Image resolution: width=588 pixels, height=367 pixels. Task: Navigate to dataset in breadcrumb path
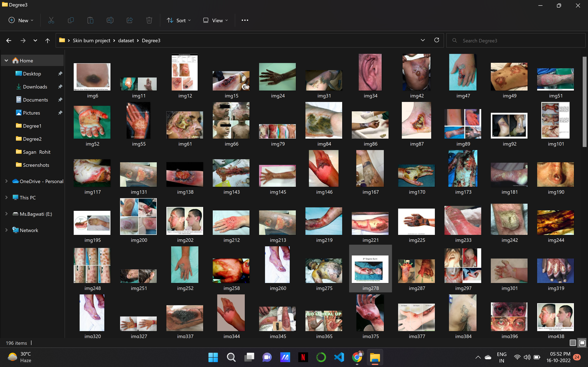coord(126,41)
